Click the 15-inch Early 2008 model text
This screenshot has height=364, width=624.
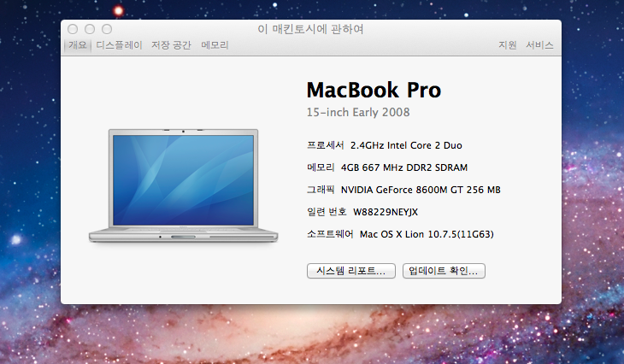pos(358,112)
